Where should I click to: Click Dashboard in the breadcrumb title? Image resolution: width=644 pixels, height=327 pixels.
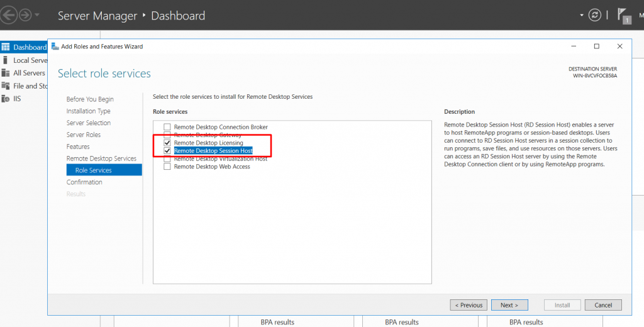(178, 16)
